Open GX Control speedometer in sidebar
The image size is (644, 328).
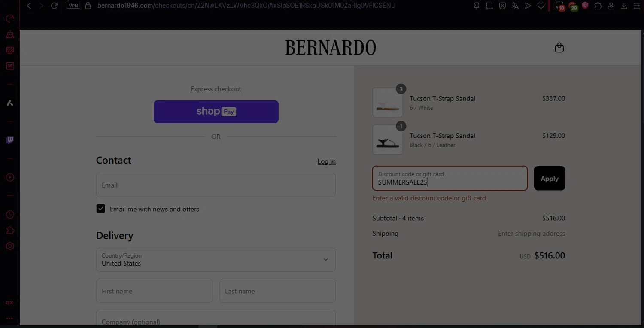tap(10, 18)
